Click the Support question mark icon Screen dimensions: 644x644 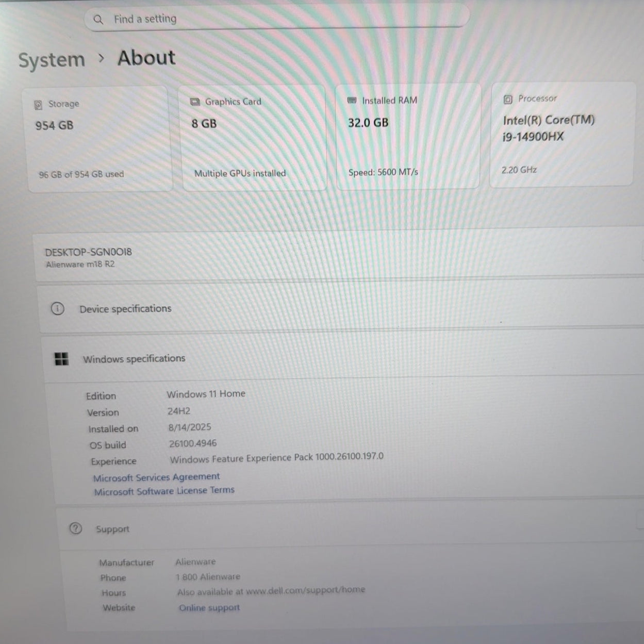pos(76,529)
